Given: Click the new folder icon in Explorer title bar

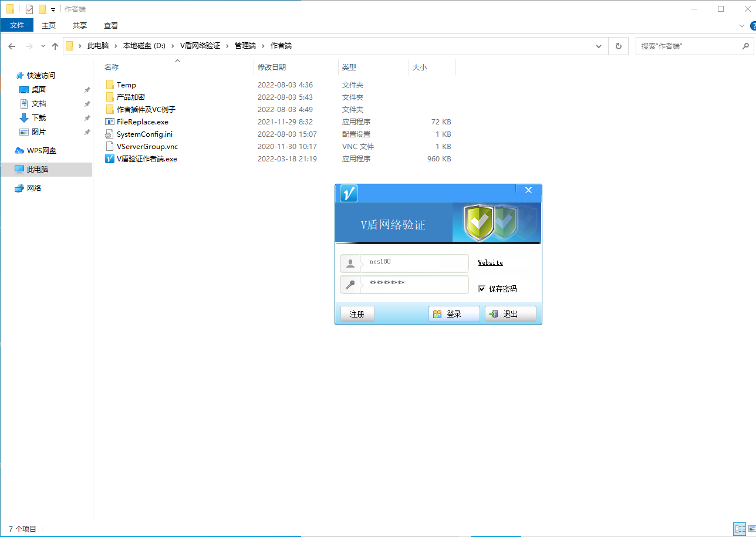Looking at the screenshot, I should [x=42, y=9].
